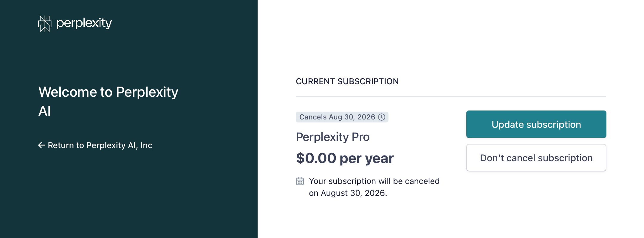Click the calendar icon beside cancellation notice
Image resolution: width=644 pixels, height=238 pixels.
[x=300, y=181]
